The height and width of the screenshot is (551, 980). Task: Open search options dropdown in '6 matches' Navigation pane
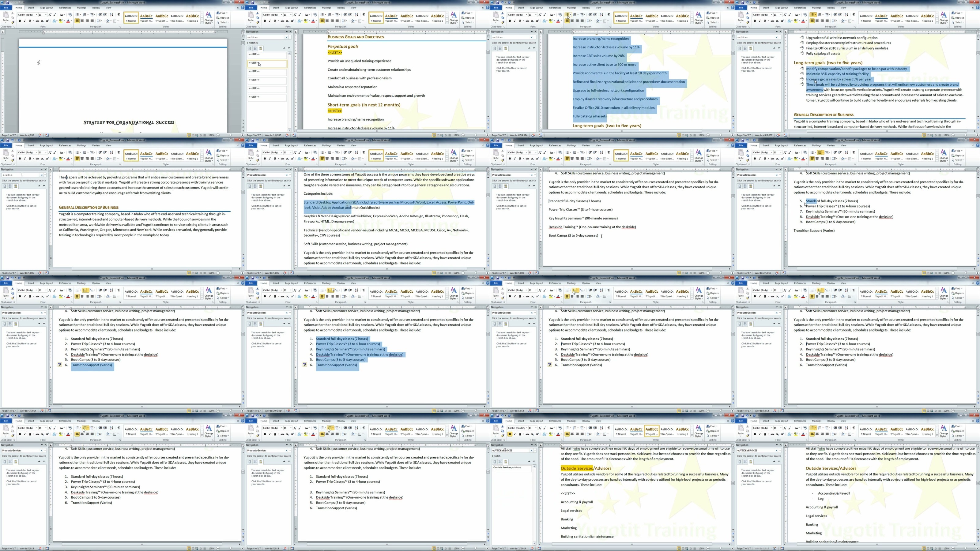click(290, 37)
